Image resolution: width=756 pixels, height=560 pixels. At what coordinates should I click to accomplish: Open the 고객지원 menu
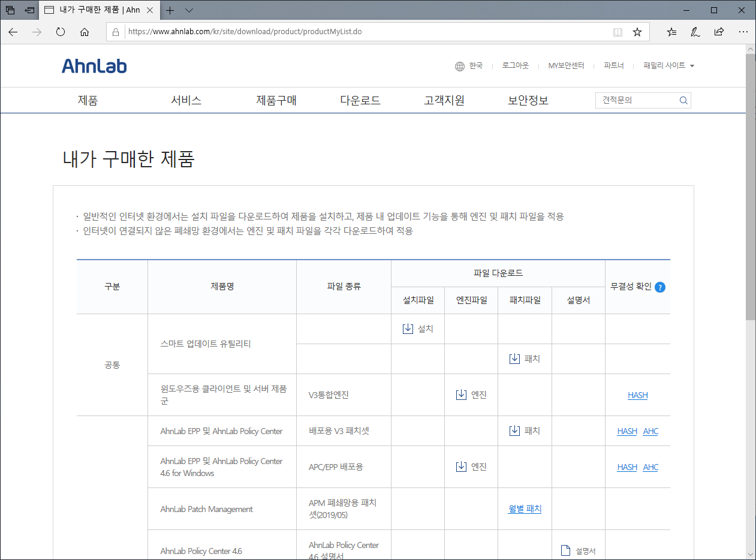point(444,101)
